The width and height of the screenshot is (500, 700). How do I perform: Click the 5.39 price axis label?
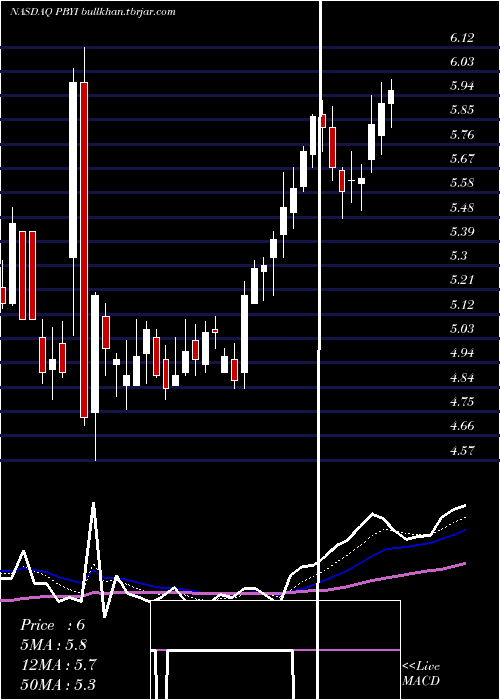click(462, 231)
